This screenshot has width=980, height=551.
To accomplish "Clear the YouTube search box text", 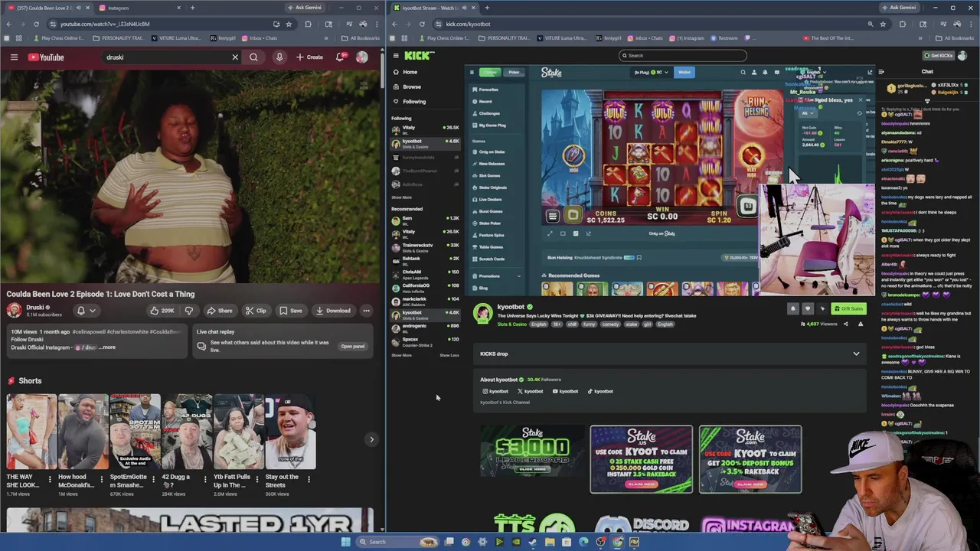I will click(x=235, y=57).
